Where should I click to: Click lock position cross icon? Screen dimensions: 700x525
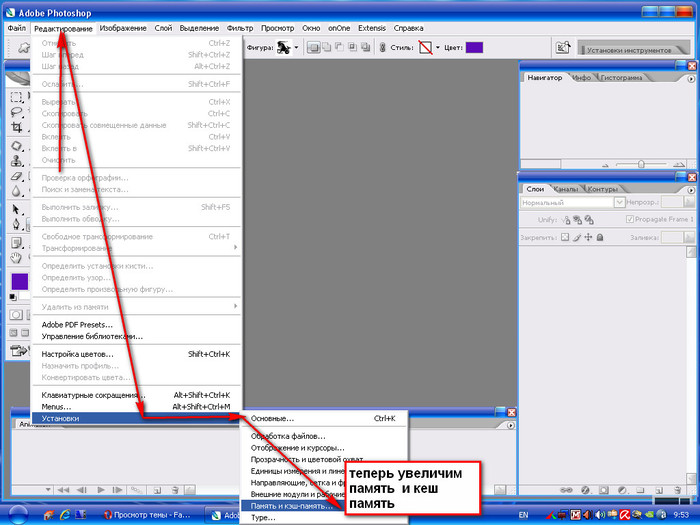pyautogui.click(x=588, y=237)
